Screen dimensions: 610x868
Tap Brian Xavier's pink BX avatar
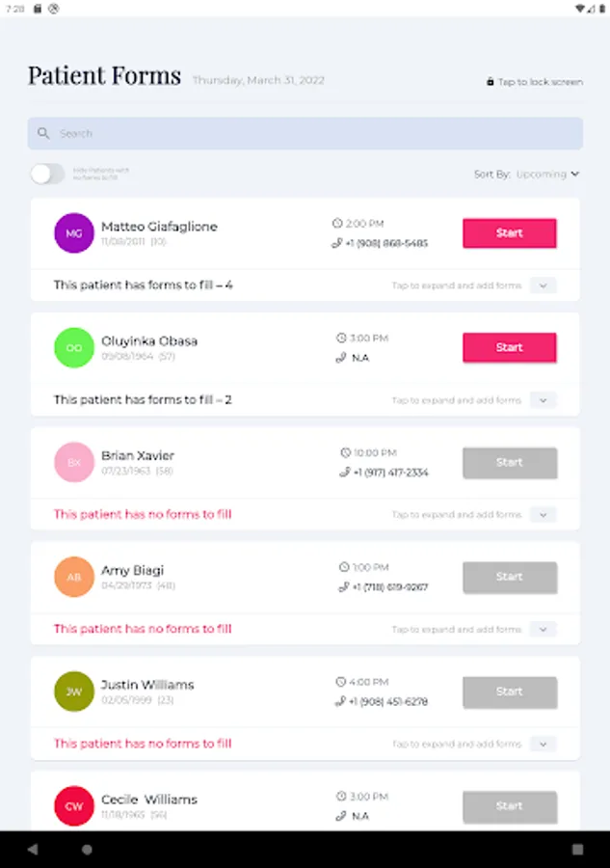click(74, 462)
